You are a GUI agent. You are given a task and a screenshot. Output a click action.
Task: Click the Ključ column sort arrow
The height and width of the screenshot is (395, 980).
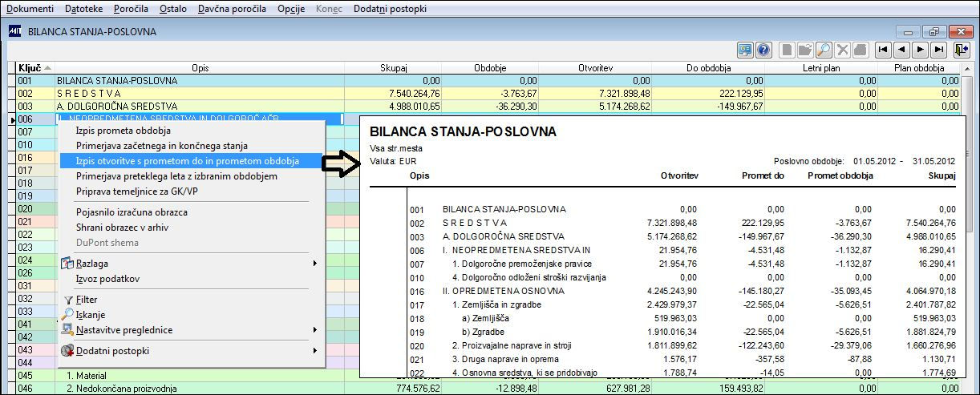[47, 68]
